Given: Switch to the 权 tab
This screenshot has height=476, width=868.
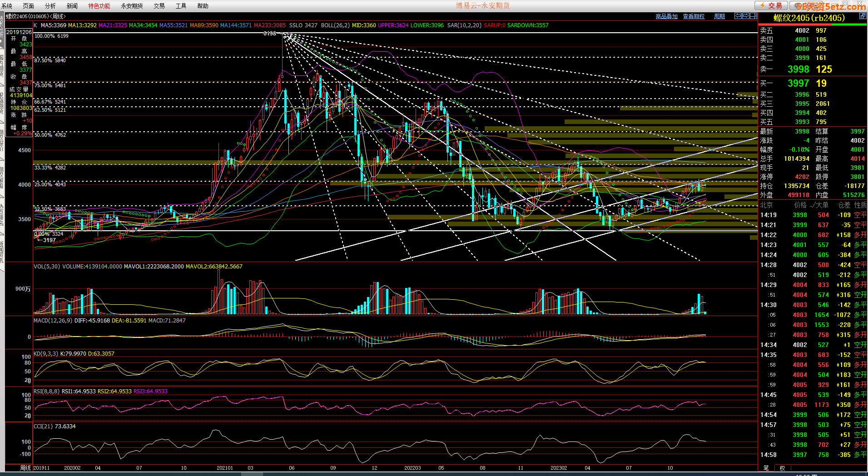Looking at the screenshot, I should pyautogui.click(x=782, y=468).
